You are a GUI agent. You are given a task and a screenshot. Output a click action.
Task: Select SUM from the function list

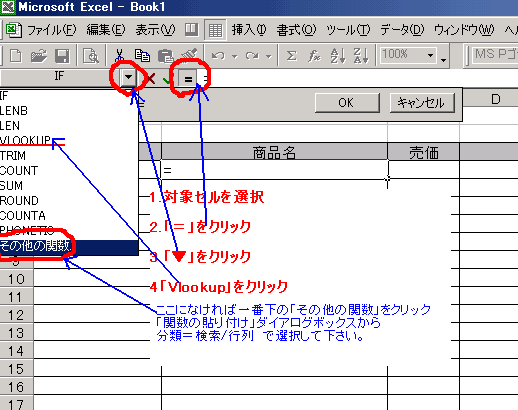[x=69, y=186]
